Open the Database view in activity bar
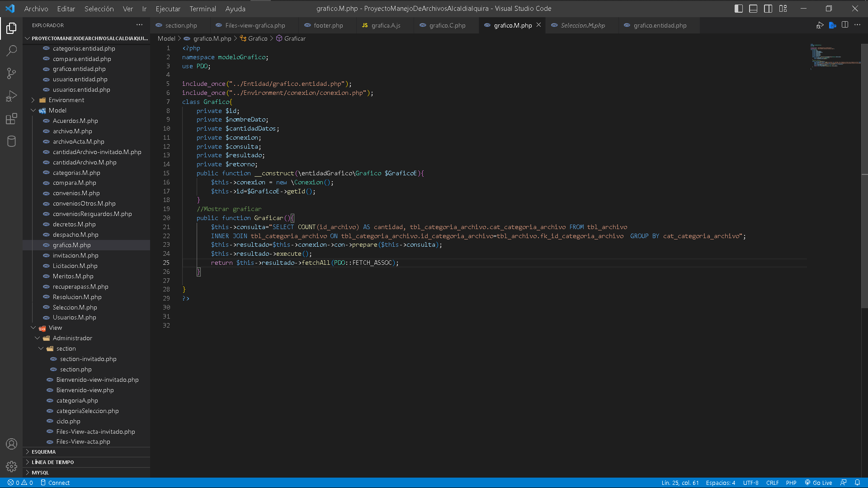This screenshot has width=868, height=488. click(11, 141)
